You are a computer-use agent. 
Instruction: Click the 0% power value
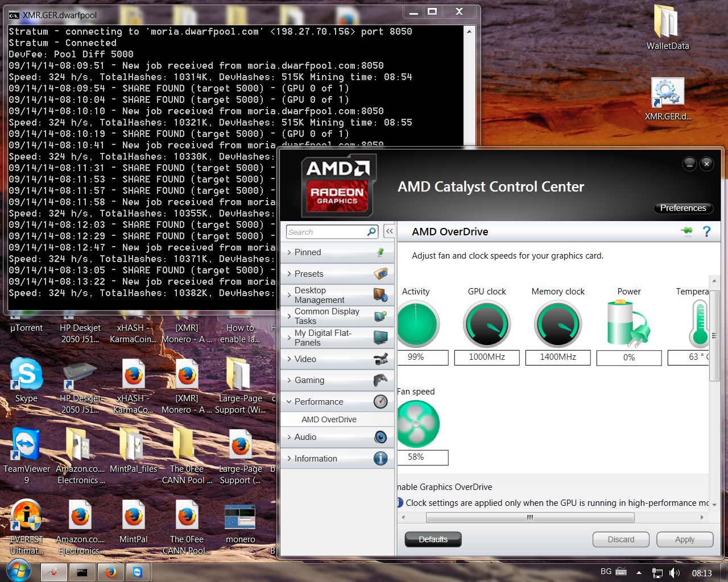[628, 357]
